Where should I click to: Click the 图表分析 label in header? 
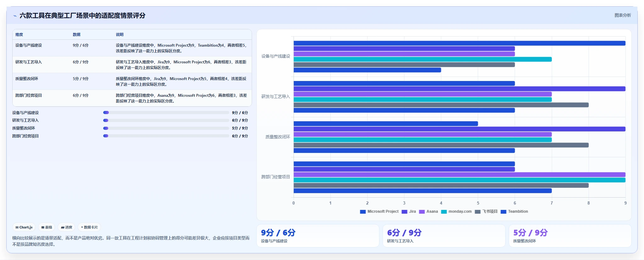623,15
